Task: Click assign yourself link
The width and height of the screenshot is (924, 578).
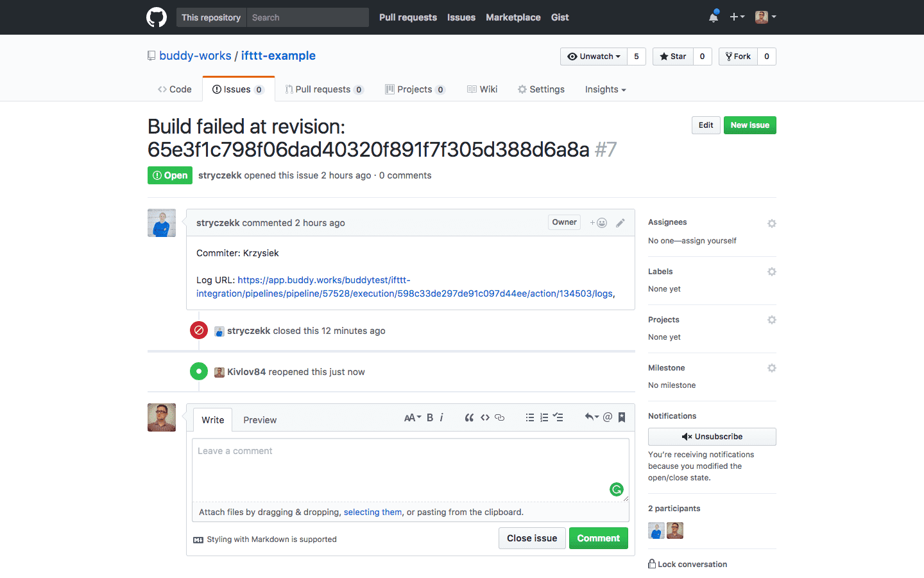Action: pos(709,241)
